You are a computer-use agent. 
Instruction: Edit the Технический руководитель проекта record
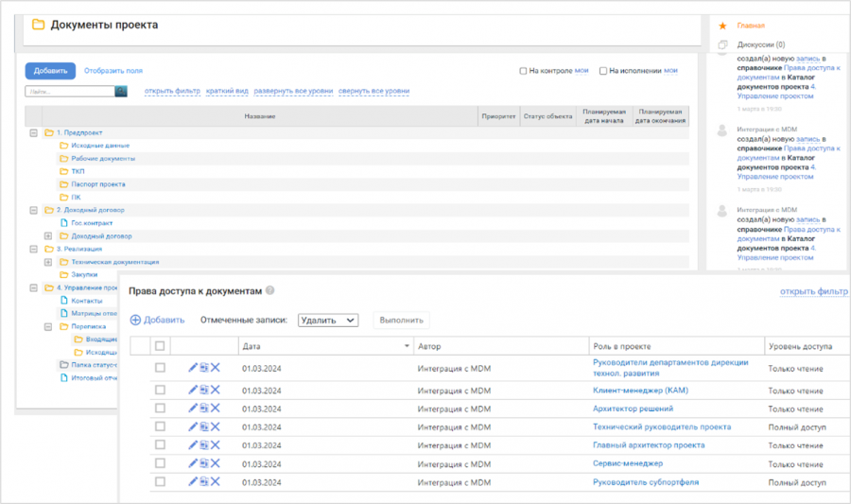[x=193, y=426]
